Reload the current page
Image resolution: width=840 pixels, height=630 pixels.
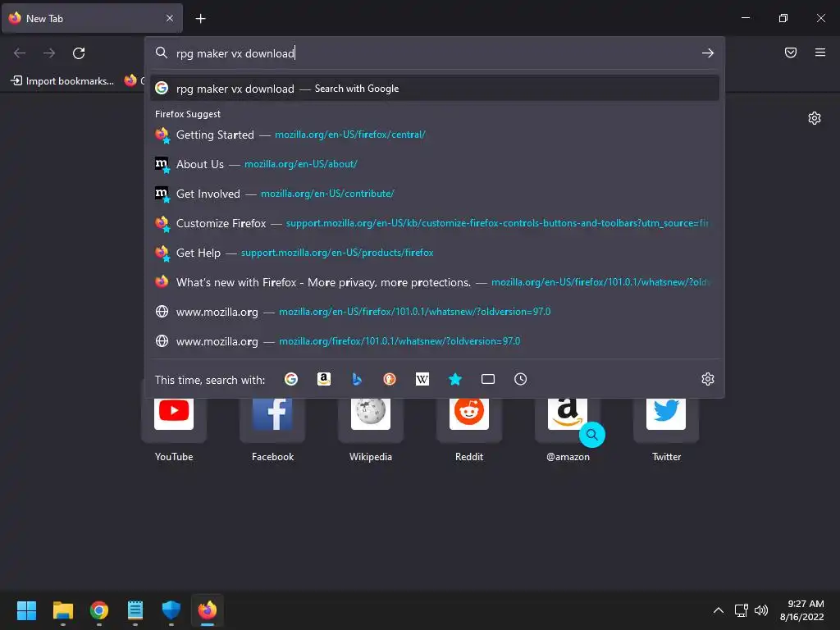click(79, 53)
